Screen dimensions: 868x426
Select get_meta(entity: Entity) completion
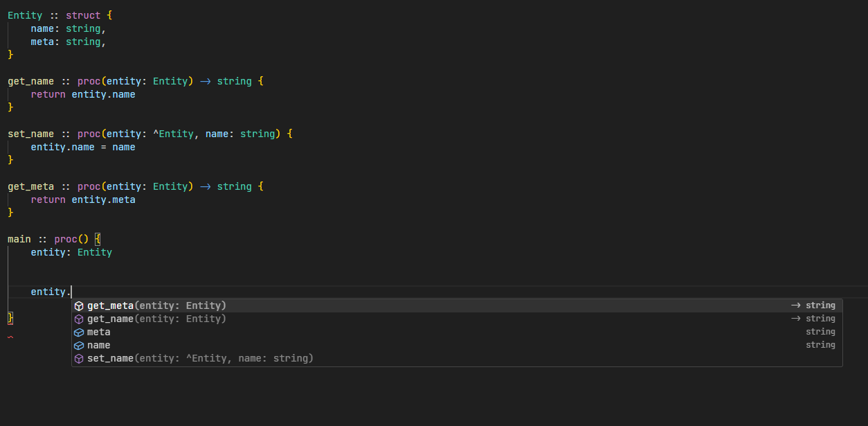[156, 305]
